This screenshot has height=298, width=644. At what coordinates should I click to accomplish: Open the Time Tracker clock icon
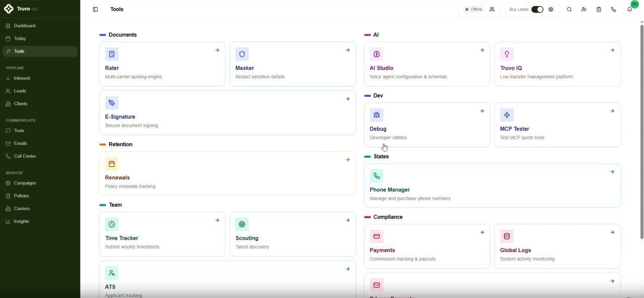[x=112, y=224]
